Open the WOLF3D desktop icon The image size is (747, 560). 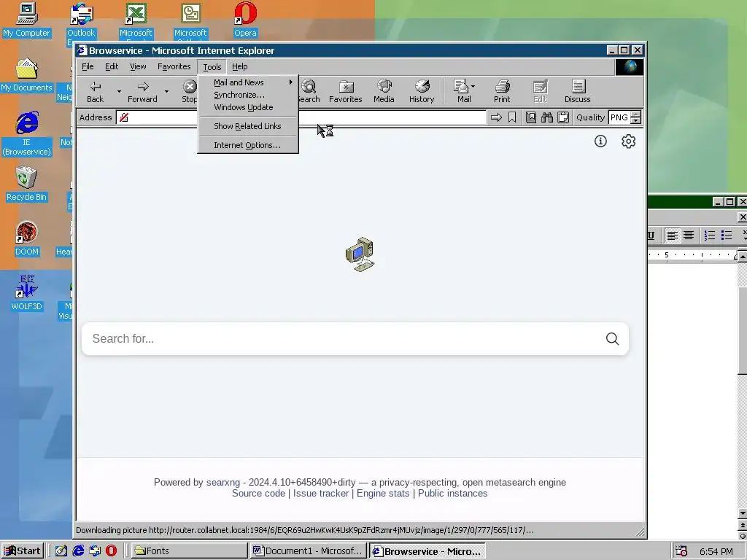[x=27, y=292]
